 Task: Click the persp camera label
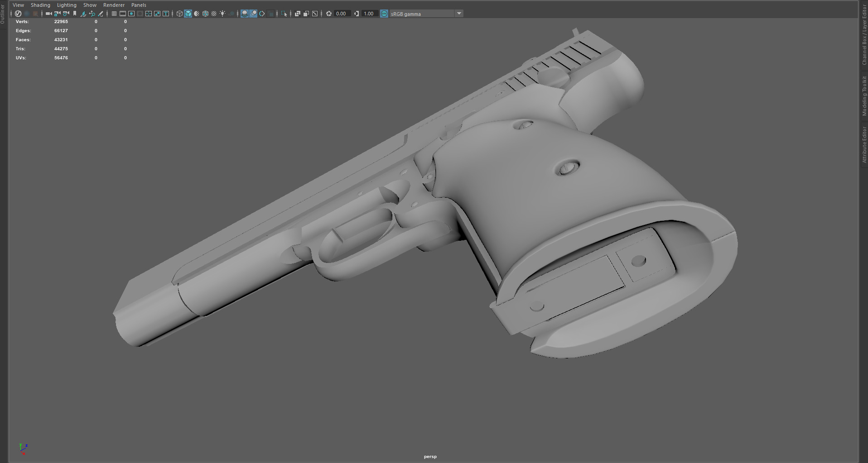430,456
